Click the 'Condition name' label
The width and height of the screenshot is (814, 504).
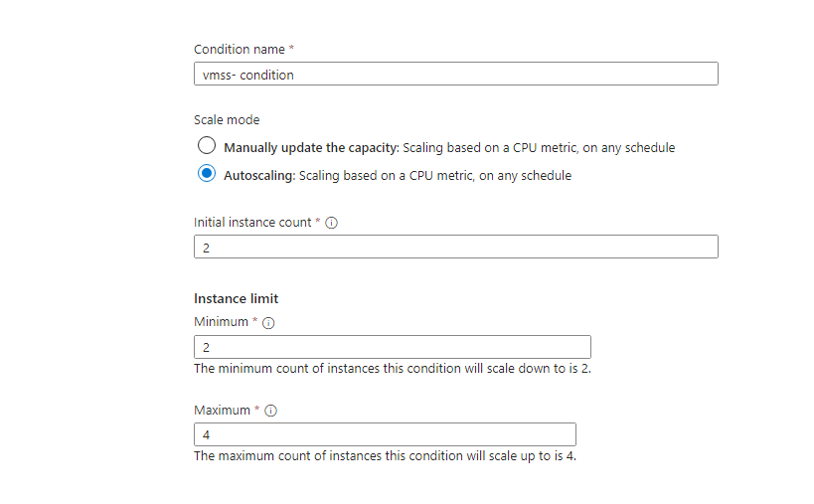point(239,49)
